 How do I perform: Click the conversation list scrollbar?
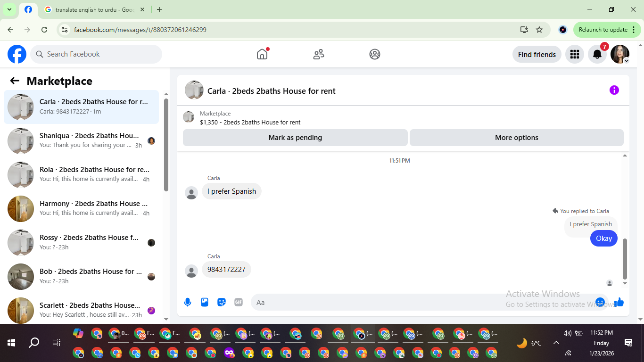[166, 144]
